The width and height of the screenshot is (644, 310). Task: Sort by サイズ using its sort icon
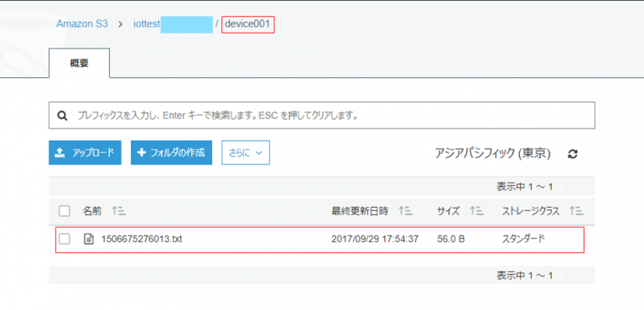coord(477,211)
